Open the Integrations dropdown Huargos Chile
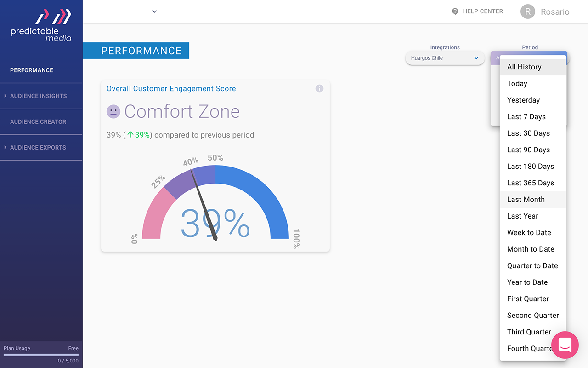 point(444,58)
